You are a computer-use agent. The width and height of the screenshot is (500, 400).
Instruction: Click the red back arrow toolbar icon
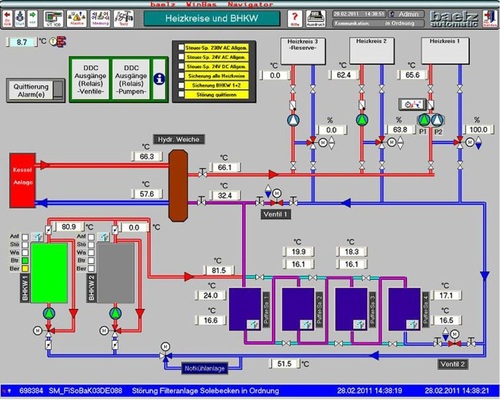8,18
